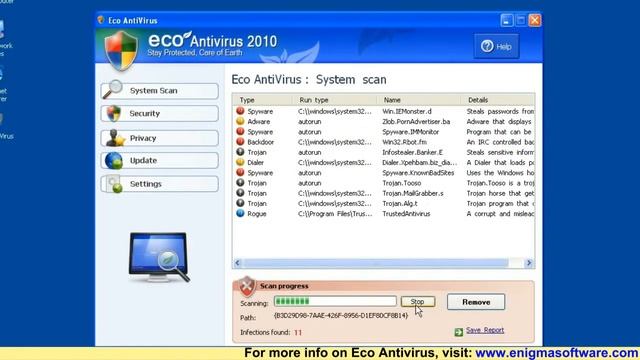This screenshot has height=360, width=640.
Task: Click the magnifying glass System Scan icon
Action: 113,89
